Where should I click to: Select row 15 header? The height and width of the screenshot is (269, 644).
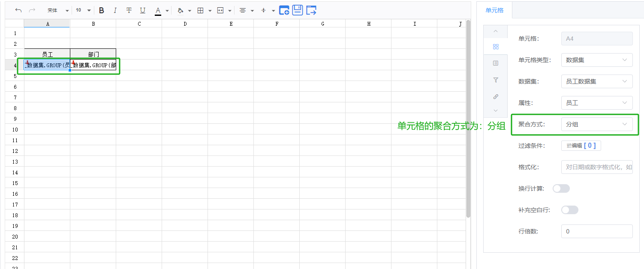click(x=15, y=183)
